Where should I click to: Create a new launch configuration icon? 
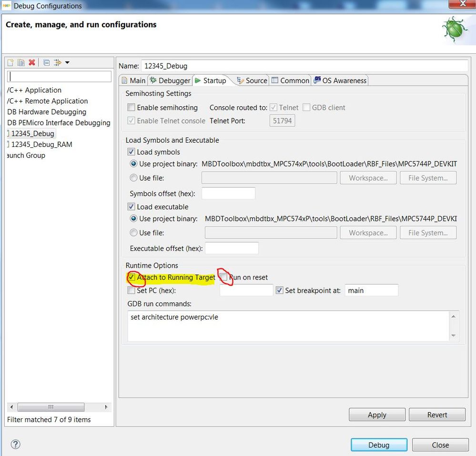[10, 62]
